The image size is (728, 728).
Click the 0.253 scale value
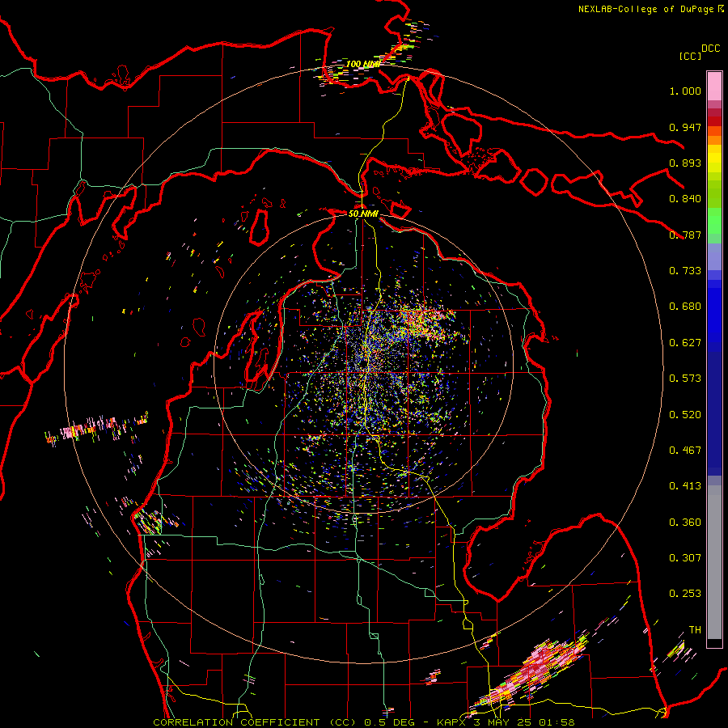point(685,594)
